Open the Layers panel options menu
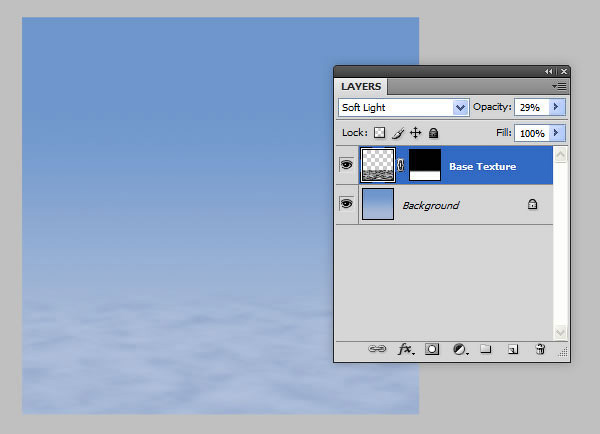 tap(559, 86)
